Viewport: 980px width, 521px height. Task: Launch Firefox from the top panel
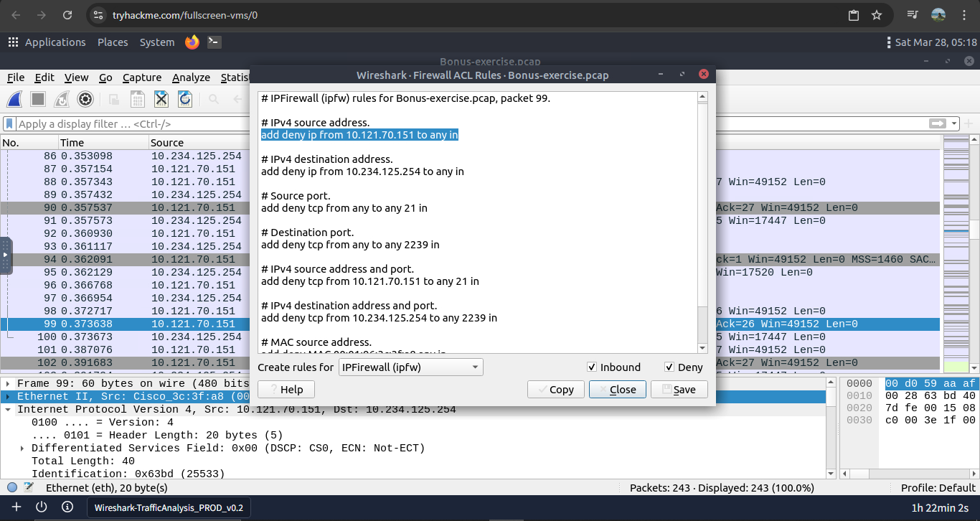coord(192,42)
